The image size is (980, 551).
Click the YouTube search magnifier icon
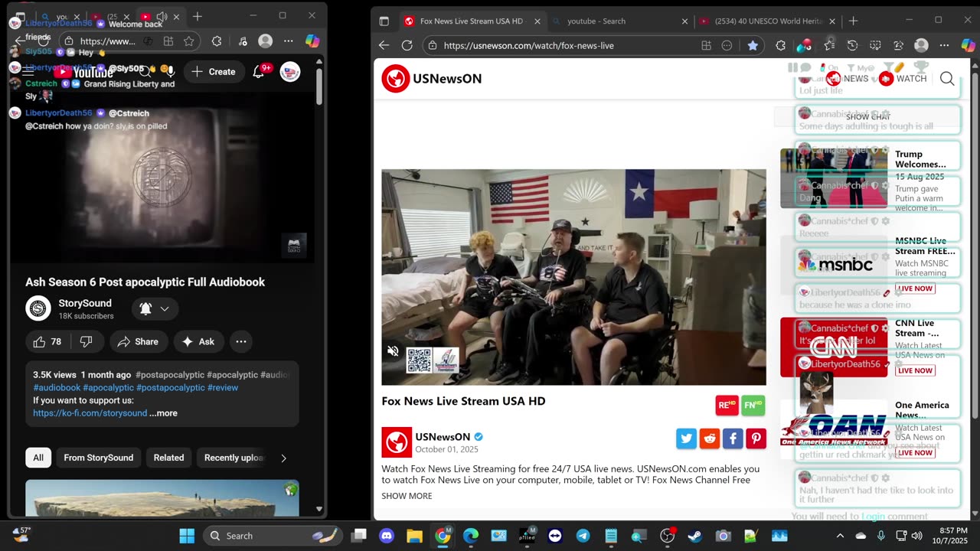(145, 71)
